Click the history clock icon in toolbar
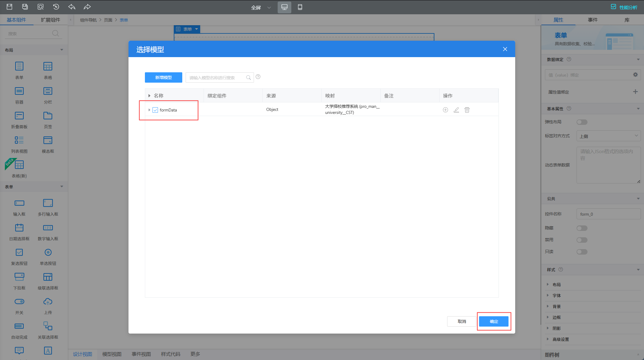The width and height of the screenshot is (644, 360). (56, 7)
